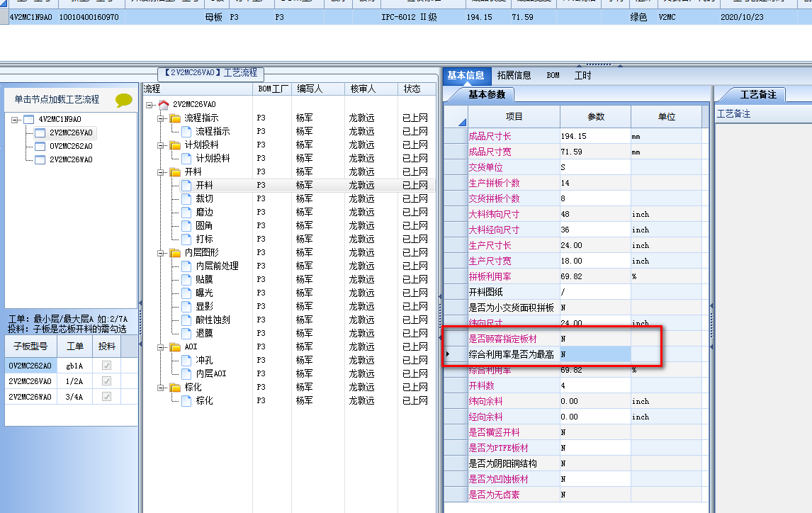812x513 pixels.
Task: Open the 工时 tab
Action: (x=582, y=76)
